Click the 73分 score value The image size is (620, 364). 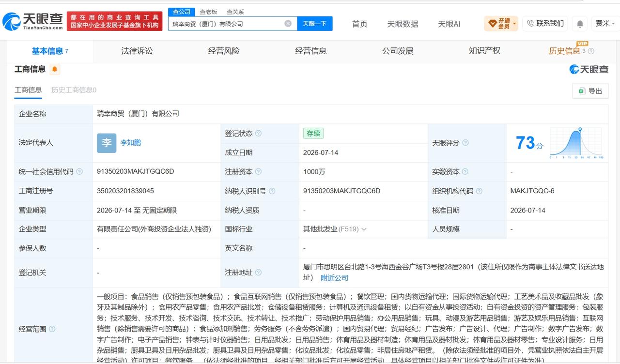tap(529, 143)
